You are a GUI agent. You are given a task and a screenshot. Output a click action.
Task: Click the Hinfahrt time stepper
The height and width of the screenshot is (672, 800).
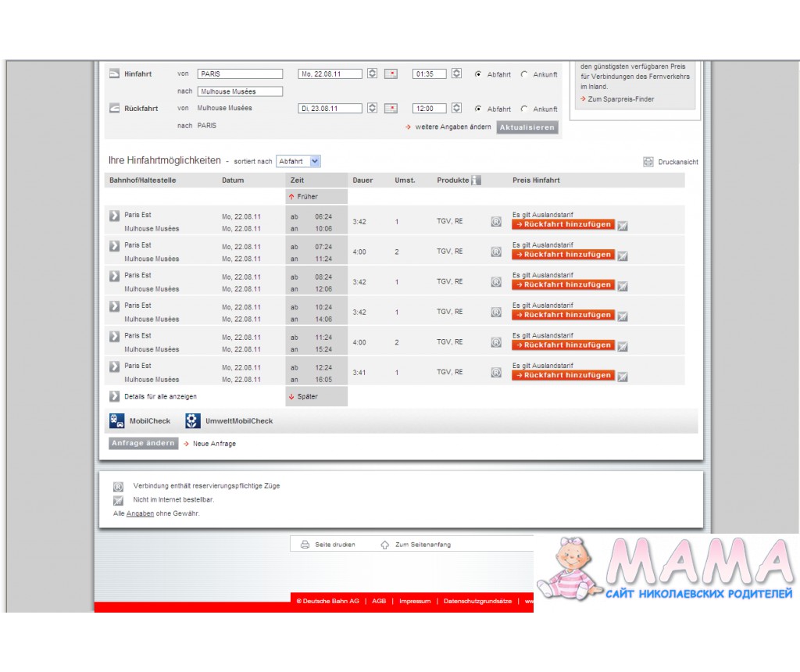tap(457, 74)
